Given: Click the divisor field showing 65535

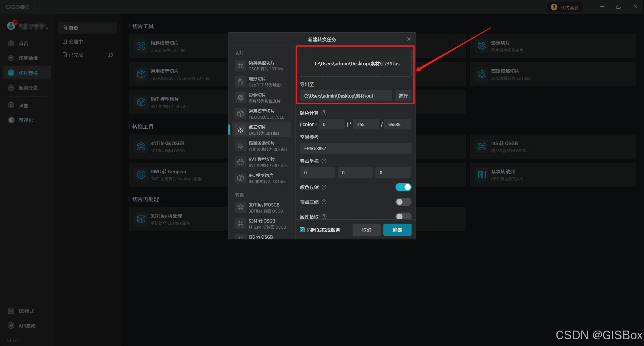Looking at the screenshot, I should (397, 124).
